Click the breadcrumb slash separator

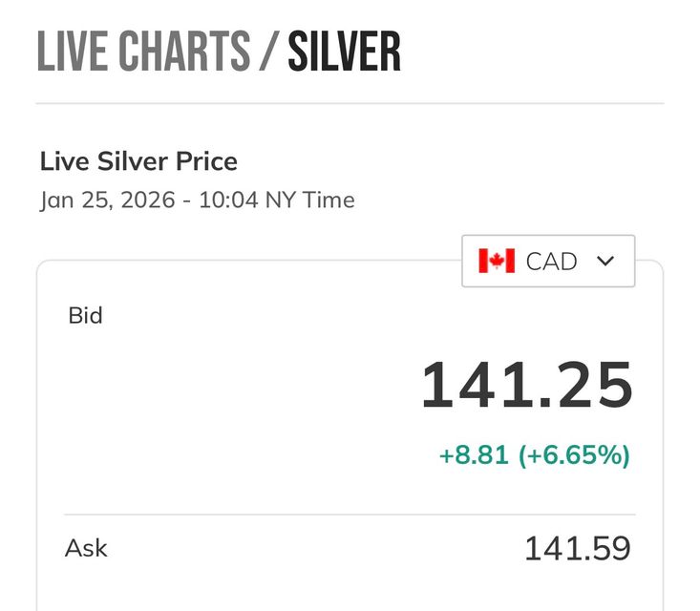(x=268, y=52)
